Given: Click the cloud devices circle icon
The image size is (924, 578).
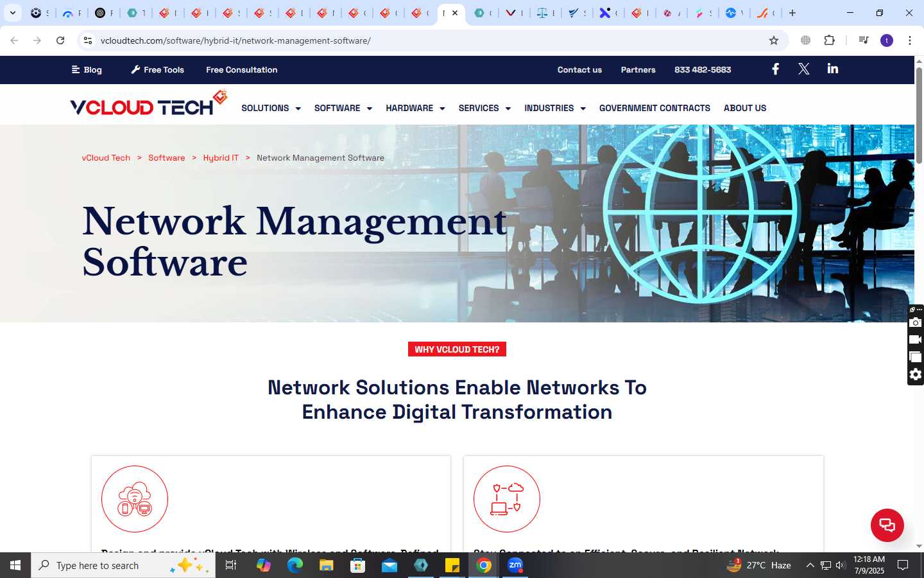Looking at the screenshot, I should pyautogui.click(x=135, y=499).
